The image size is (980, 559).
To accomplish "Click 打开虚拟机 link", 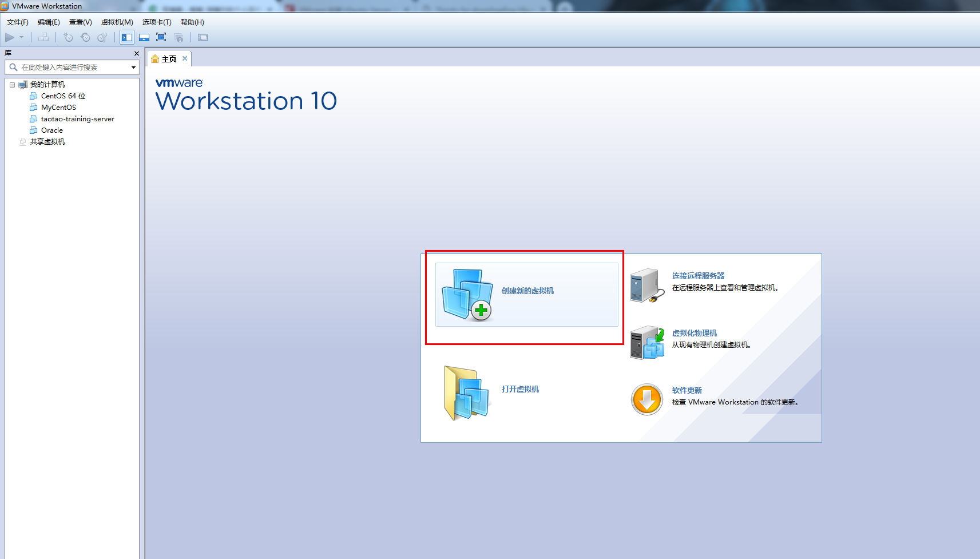I will pyautogui.click(x=520, y=389).
